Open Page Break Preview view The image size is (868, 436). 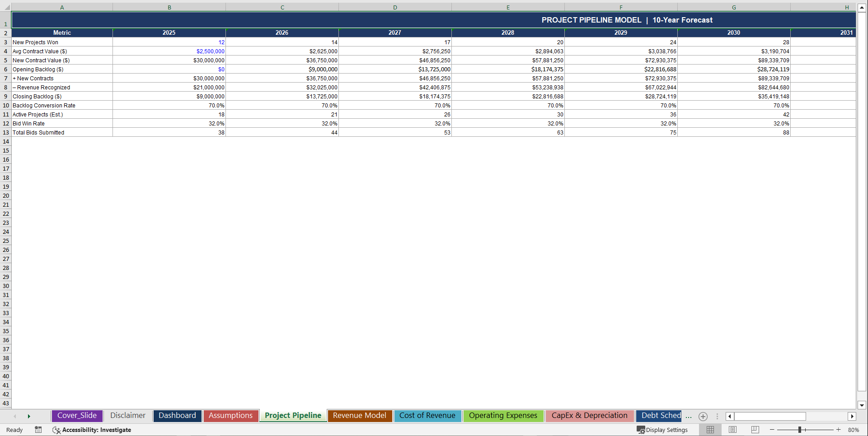[x=755, y=430]
